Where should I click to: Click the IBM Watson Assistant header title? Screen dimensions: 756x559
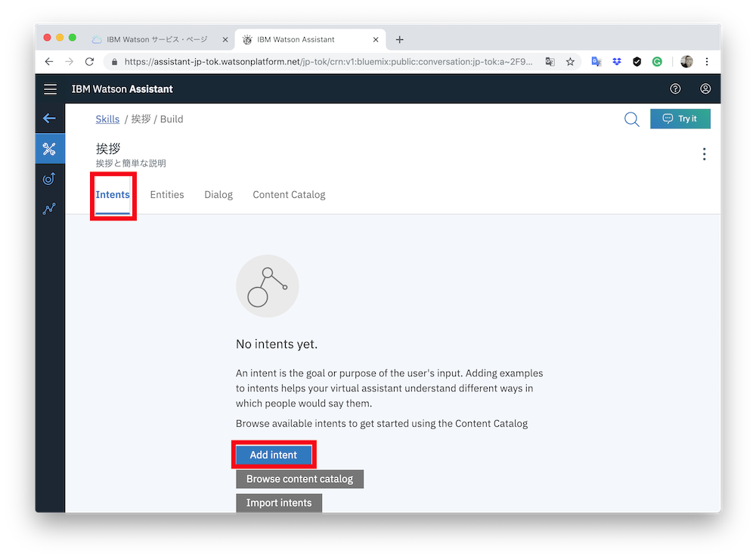122,89
